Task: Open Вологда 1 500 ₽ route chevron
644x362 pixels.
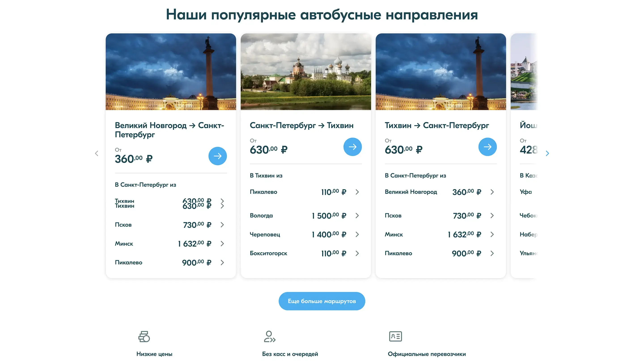Action: pos(357,215)
